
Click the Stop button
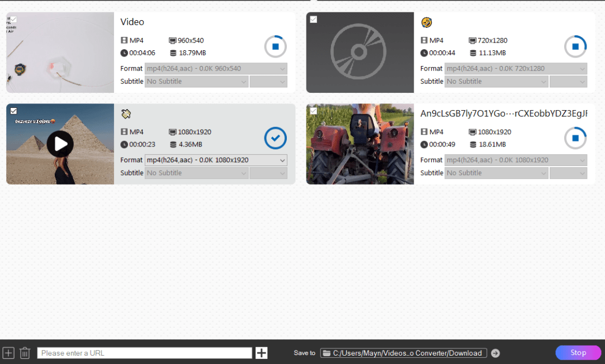click(578, 353)
